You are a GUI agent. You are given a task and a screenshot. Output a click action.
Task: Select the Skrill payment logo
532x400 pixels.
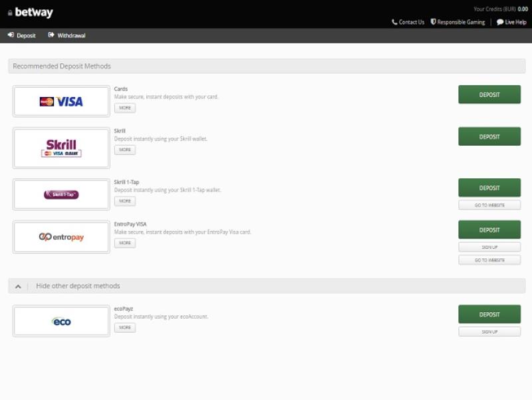click(x=61, y=148)
